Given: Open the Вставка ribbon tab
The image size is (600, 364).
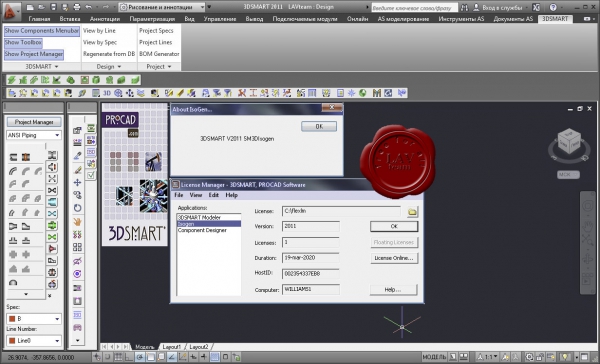Looking at the screenshot, I should pos(70,19).
